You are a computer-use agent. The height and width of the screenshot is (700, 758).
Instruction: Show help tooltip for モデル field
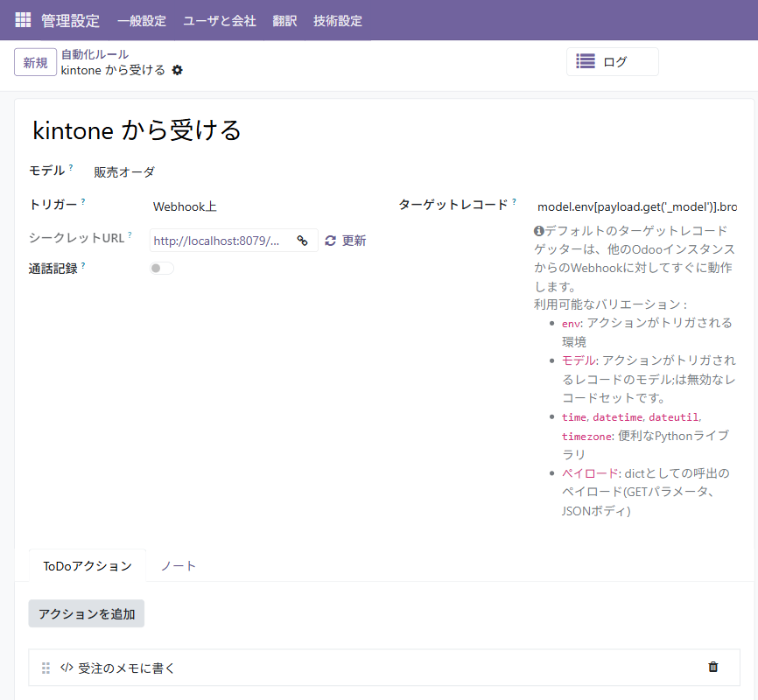[71, 167]
